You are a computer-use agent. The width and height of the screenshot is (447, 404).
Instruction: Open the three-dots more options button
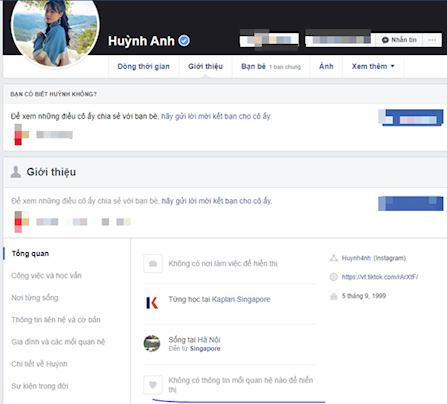click(x=432, y=40)
